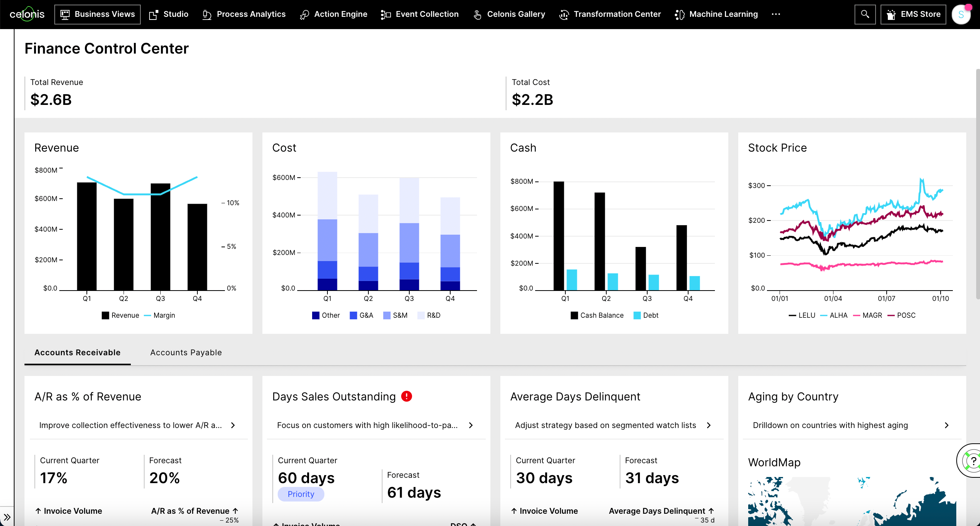This screenshot has width=980, height=526.
Task: Select the Action Engine menu label
Action: pos(341,14)
